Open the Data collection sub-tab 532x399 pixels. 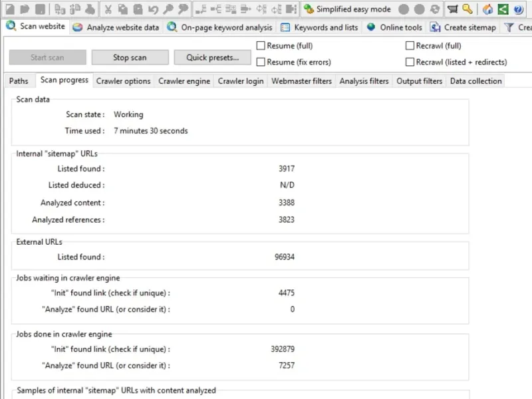(x=475, y=81)
